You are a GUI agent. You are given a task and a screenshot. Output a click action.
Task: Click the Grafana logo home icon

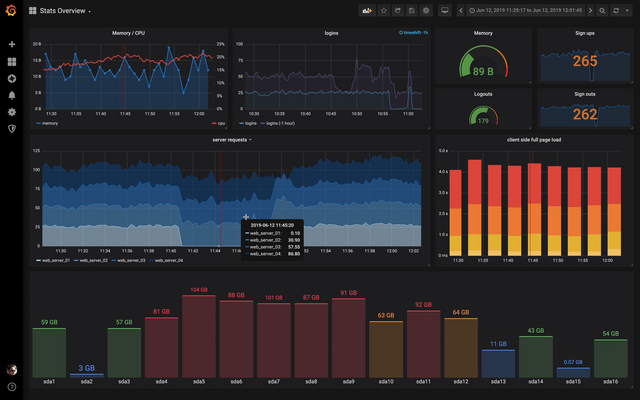point(11,11)
